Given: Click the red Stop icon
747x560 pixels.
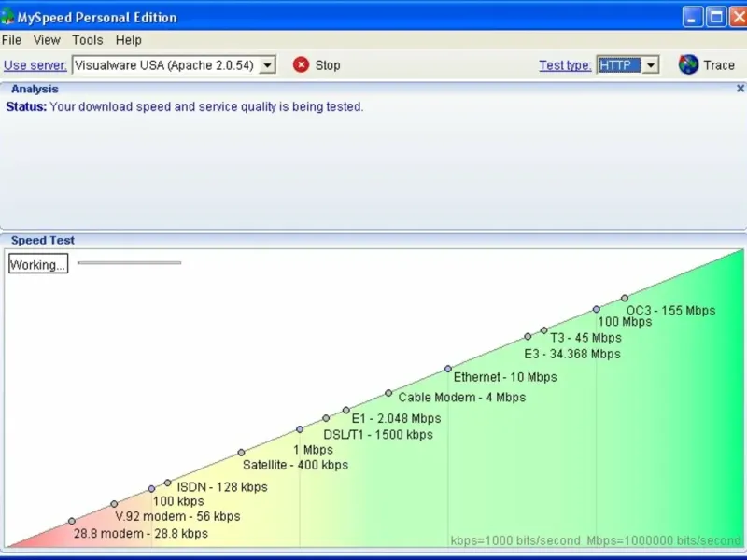Looking at the screenshot, I should (x=301, y=64).
